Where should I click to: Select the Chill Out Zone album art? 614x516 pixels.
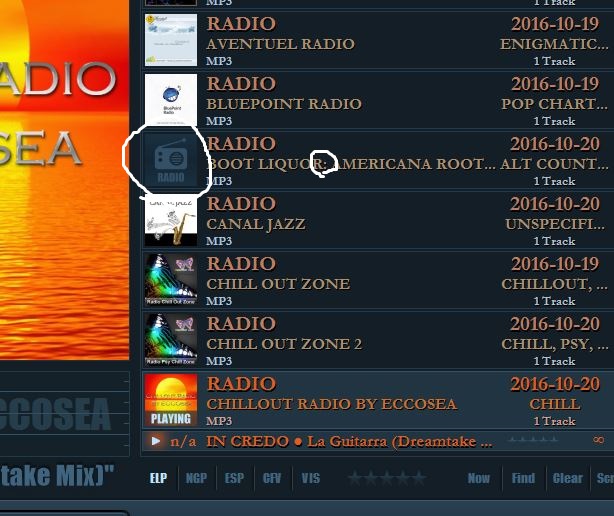tap(171, 280)
